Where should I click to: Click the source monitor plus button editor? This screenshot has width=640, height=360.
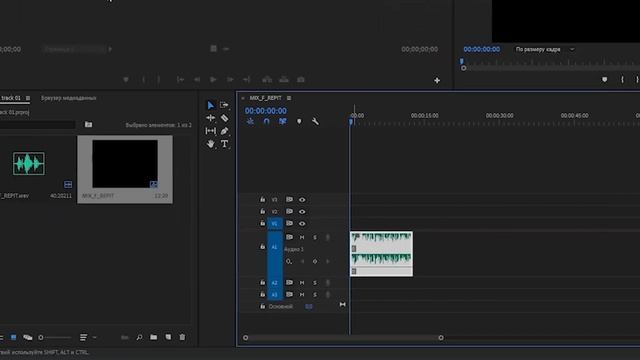point(437,80)
